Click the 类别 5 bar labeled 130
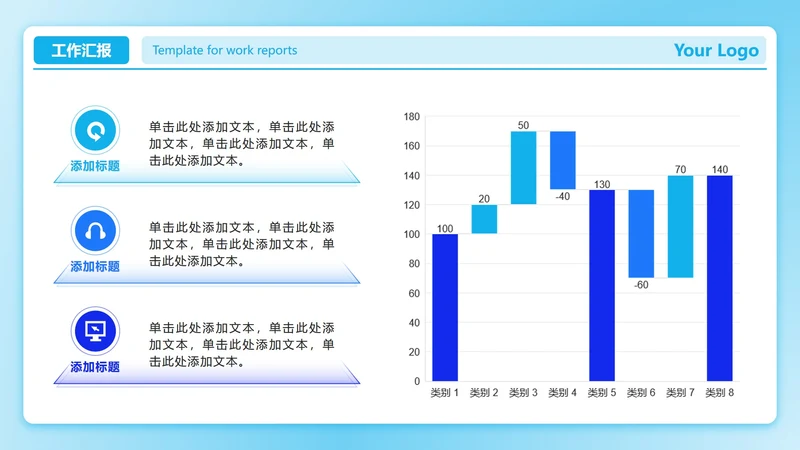The image size is (800, 450). 602,285
